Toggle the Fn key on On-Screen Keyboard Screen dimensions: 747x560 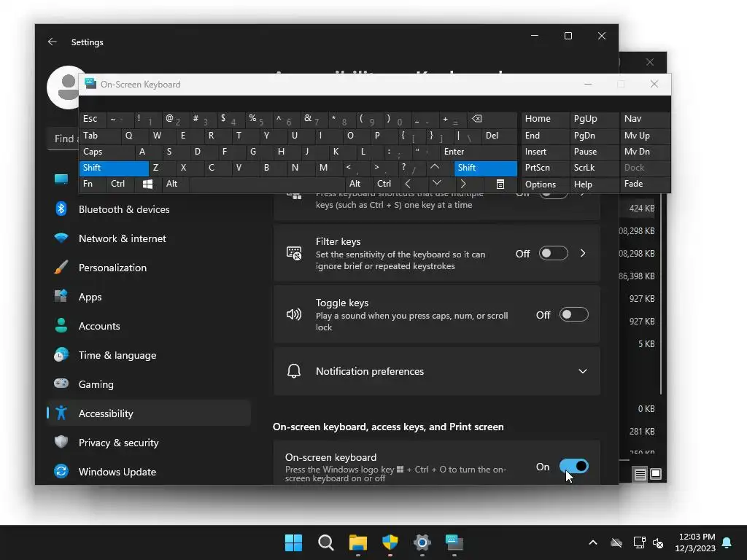(x=93, y=184)
